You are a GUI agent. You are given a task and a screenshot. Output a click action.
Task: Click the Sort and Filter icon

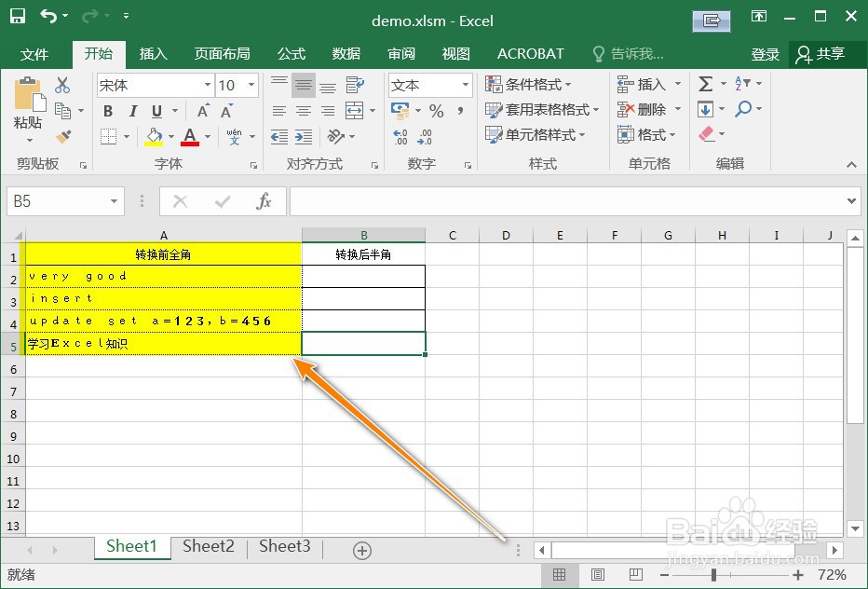742,84
